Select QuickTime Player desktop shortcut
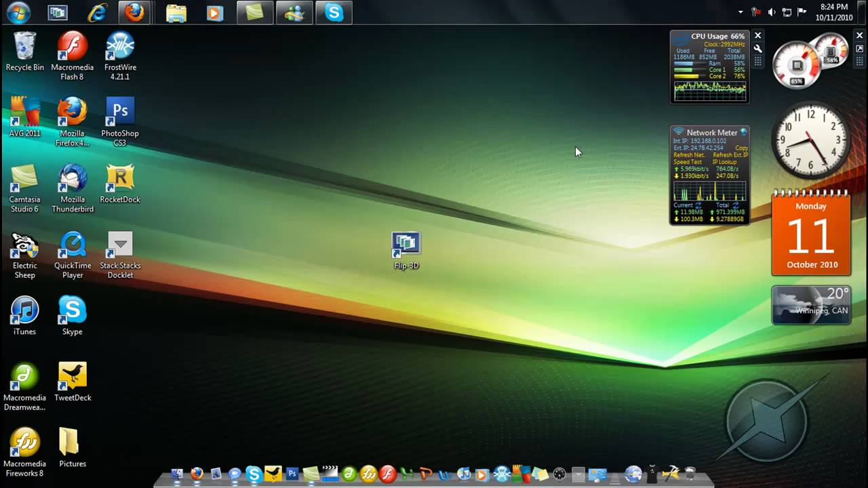 pyautogui.click(x=72, y=255)
